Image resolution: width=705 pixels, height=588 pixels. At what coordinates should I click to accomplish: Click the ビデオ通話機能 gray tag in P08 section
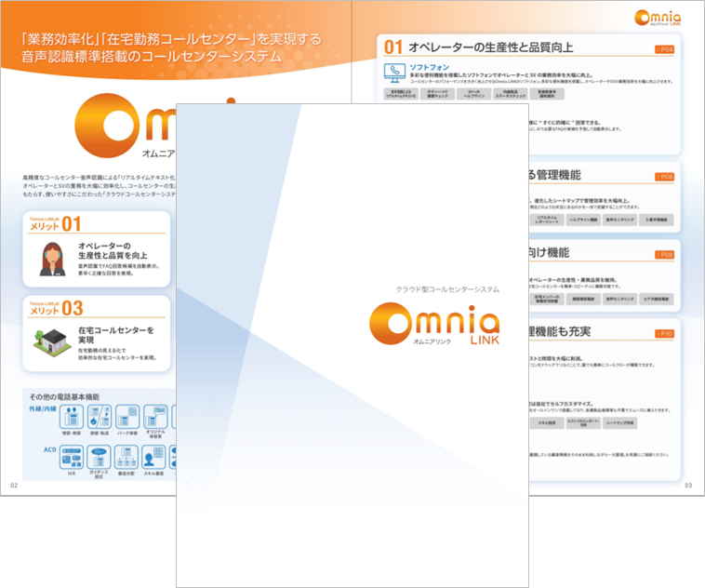click(657, 299)
